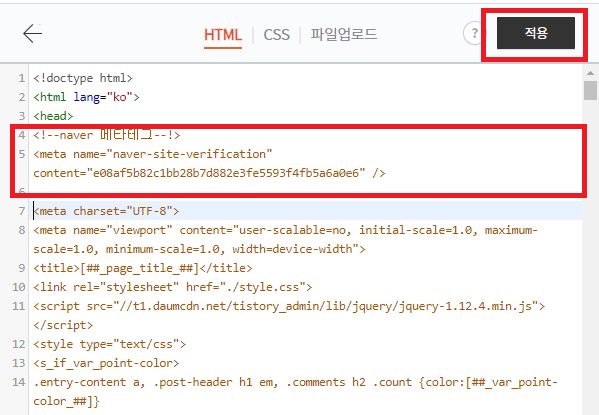Go back with the left arrow icon
The height and width of the screenshot is (415, 599).
point(32,34)
